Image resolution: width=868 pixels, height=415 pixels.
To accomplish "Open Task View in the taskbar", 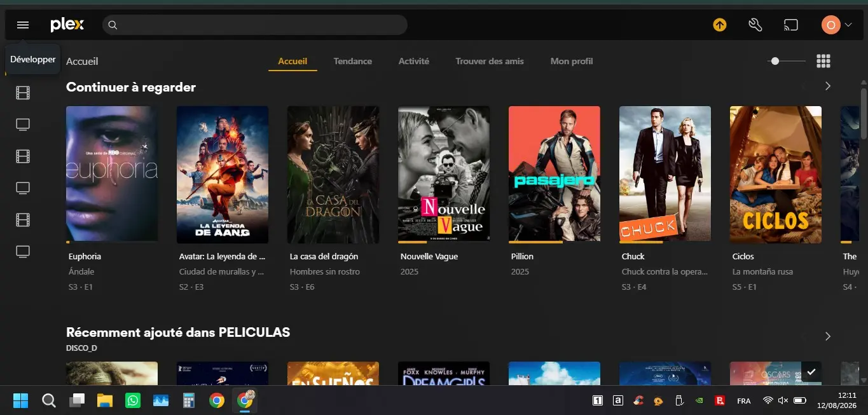I will [x=77, y=400].
